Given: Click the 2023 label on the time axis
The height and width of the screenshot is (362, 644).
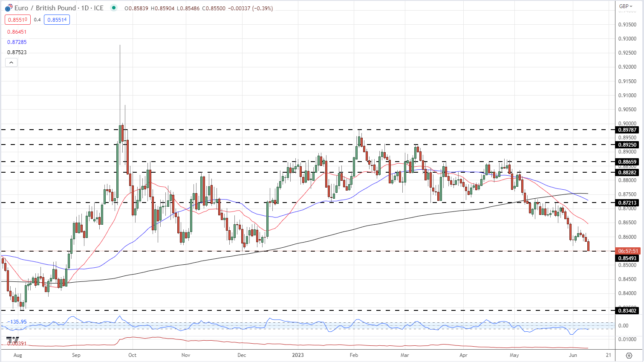Looking at the screenshot, I should [x=298, y=355].
